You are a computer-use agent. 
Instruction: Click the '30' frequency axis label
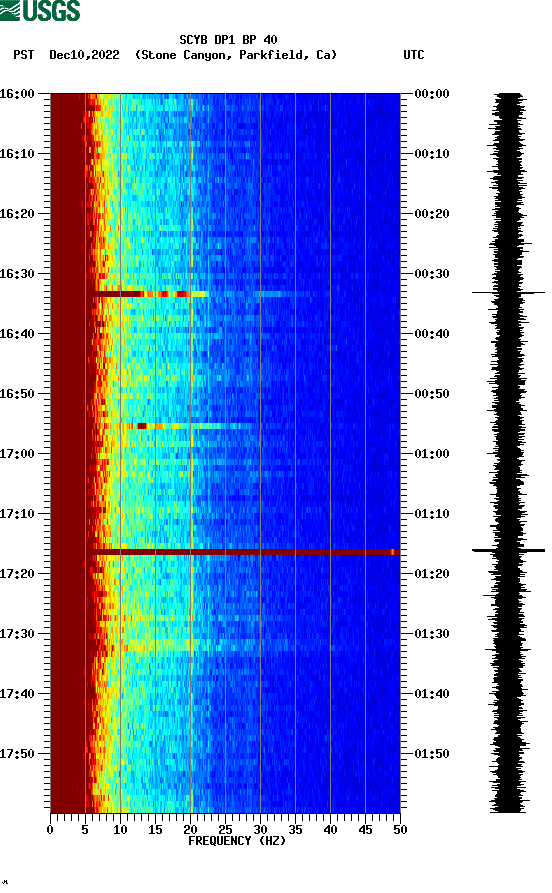pyautogui.click(x=260, y=830)
